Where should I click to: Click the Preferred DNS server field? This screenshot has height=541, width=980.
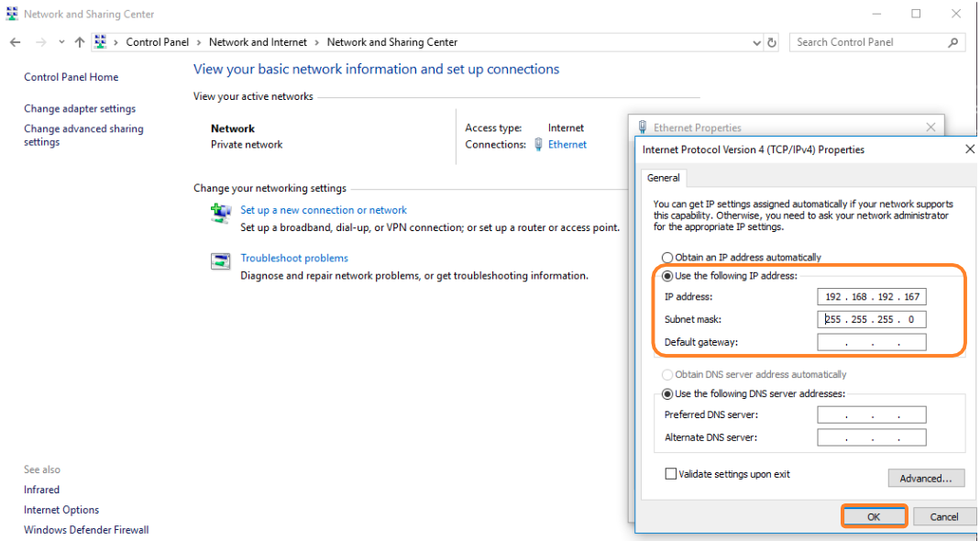pyautogui.click(x=872, y=414)
